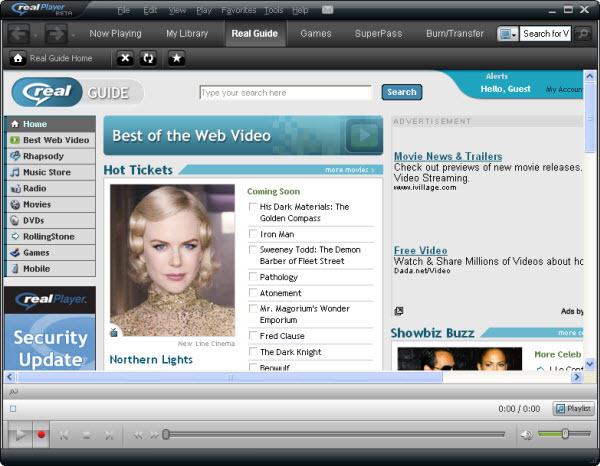This screenshot has width=600, height=466.
Task: Check the Sweeney Todd checkbox
Action: pyautogui.click(x=253, y=249)
